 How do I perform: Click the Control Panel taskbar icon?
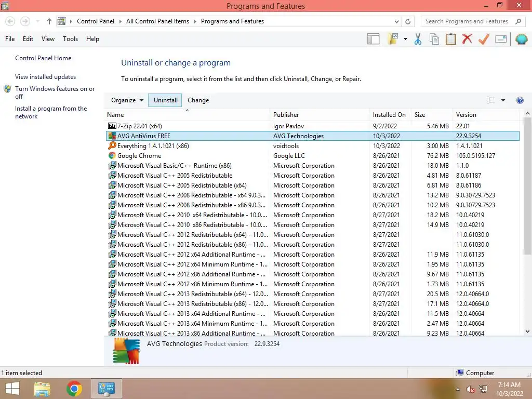[x=106, y=389]
